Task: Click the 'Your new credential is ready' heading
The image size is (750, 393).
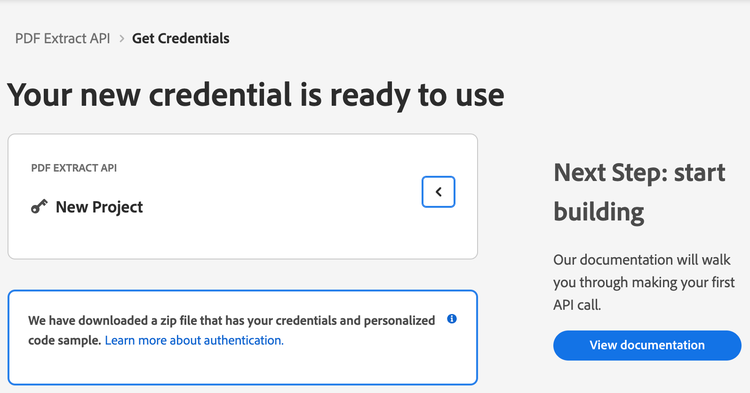Action: (255, 95)
